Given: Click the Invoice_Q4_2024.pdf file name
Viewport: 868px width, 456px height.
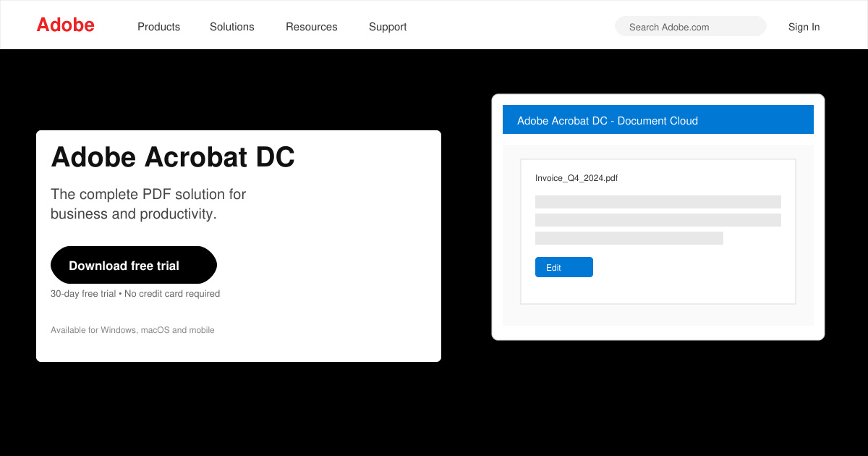Looking at the screenshot, I should pos(576,178).
